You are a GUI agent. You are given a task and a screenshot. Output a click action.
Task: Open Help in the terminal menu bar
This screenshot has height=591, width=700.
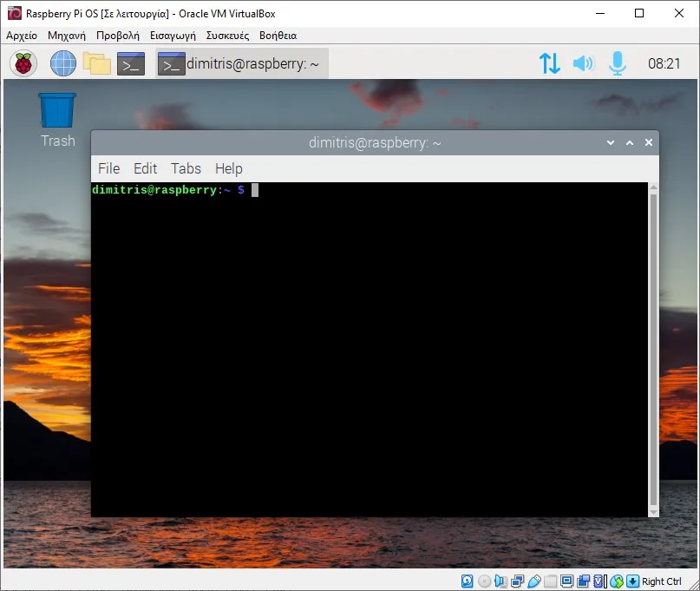[x=228, y=168]
